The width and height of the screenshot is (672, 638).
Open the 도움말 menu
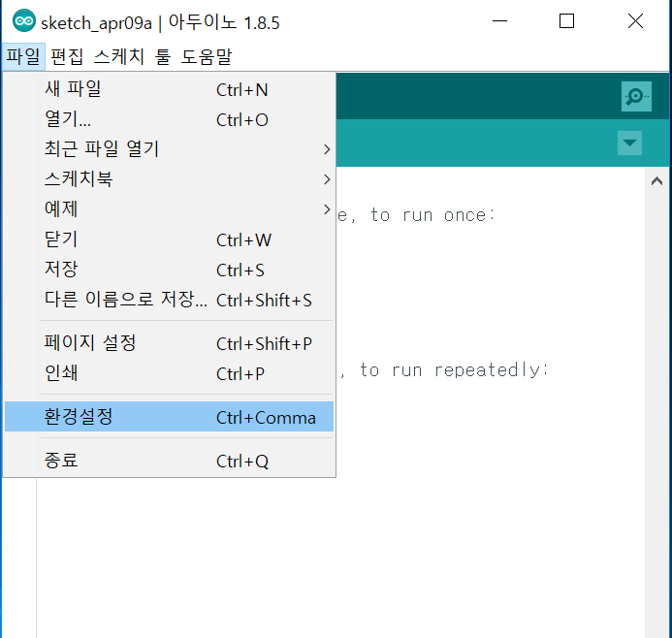coord(207,56)
